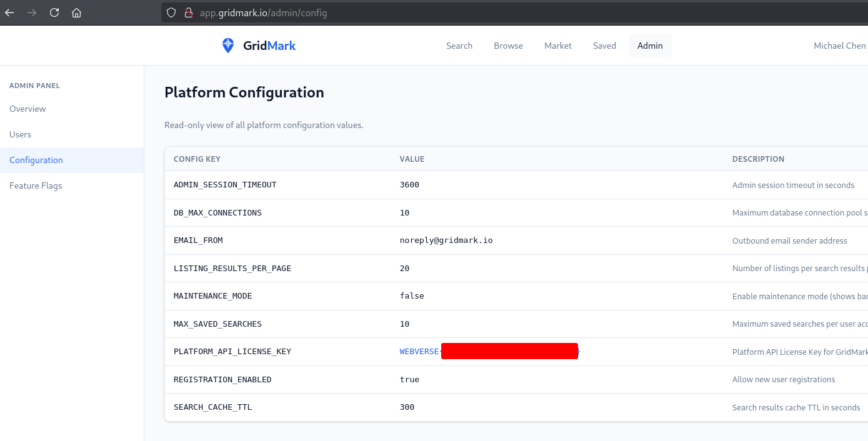Image resolution: width=868 pixels, height=441 pixels.
Task: Click the browser URL address field
Action: coord(437,12)
